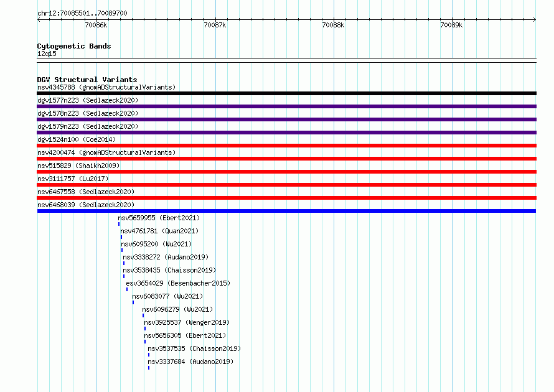Screen dimensions: 554x392
Task: Click the 70089k ruler label
Action: coord(451,25)
